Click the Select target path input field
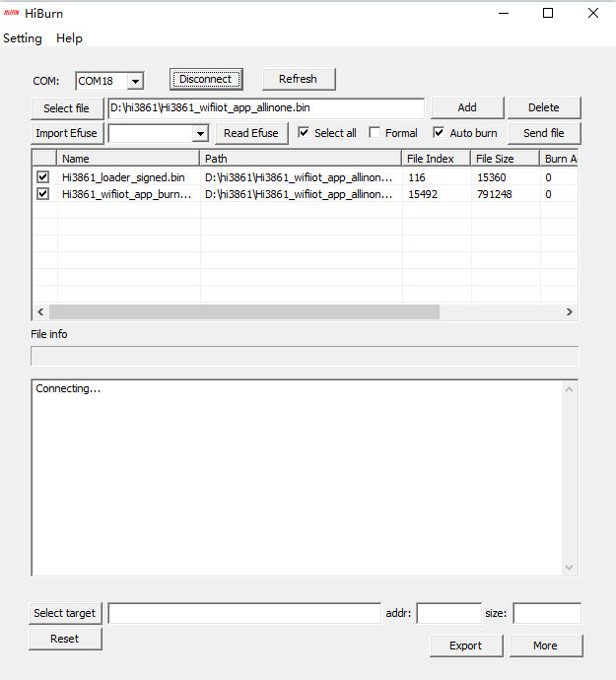Screen dimensions: 616x680 (x=243, y=613)
